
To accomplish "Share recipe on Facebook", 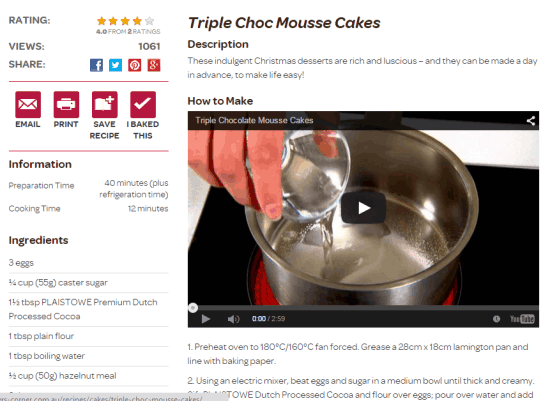I will pyautogui.click(x=96, y=65).
